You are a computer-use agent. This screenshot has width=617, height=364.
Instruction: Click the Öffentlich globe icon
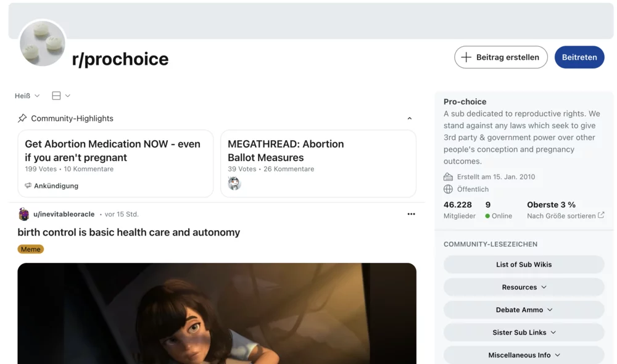447,189
